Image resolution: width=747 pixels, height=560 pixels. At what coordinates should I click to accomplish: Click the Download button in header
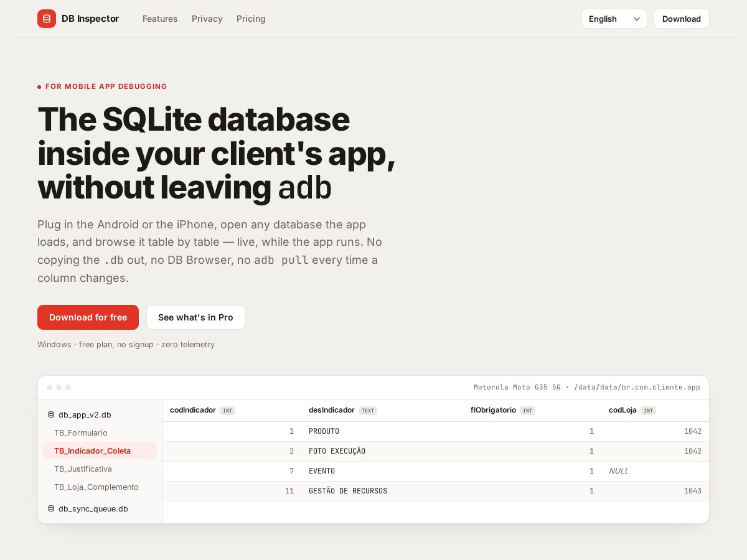[682, 19]
